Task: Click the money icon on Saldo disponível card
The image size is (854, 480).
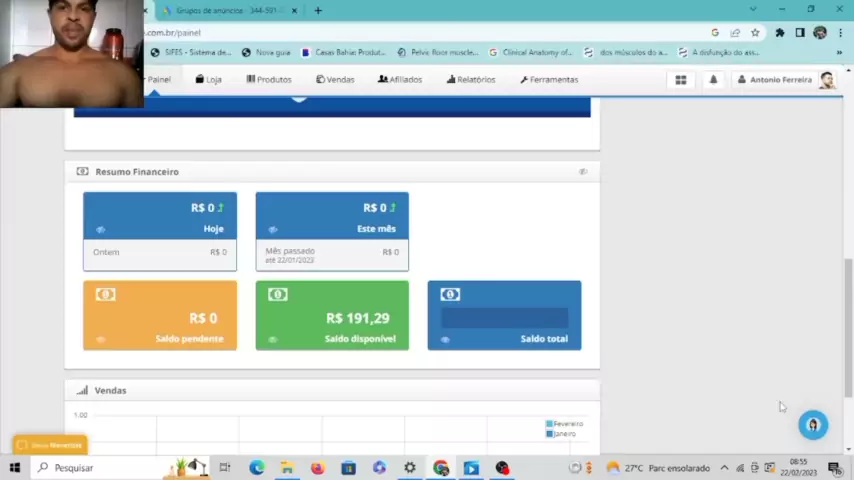Action: pos(278,294)
